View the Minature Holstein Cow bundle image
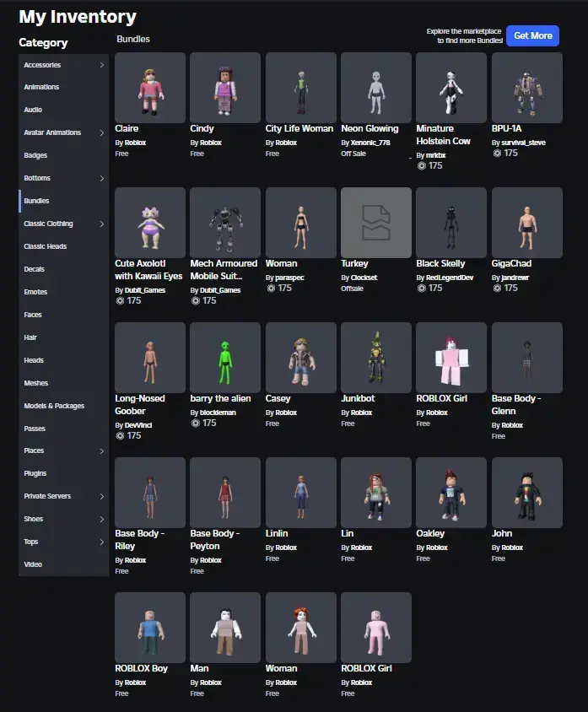 point(451,88)
